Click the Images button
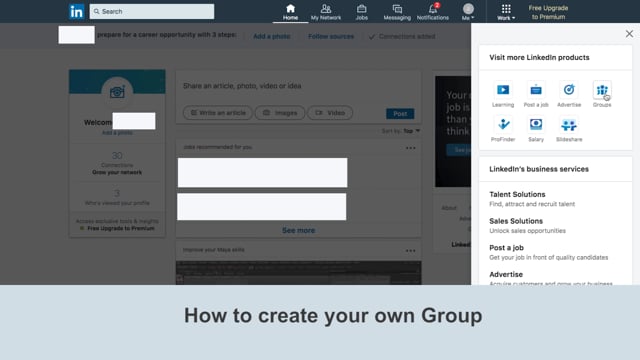Image resolution: width=640 pixels, height=360 pixels. coord(280,113)
